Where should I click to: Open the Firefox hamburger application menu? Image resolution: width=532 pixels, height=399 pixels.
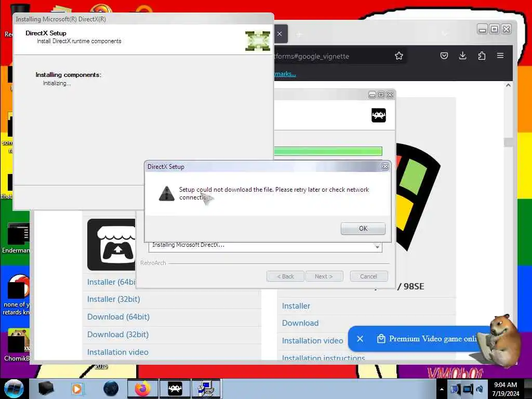pos(500,55)
